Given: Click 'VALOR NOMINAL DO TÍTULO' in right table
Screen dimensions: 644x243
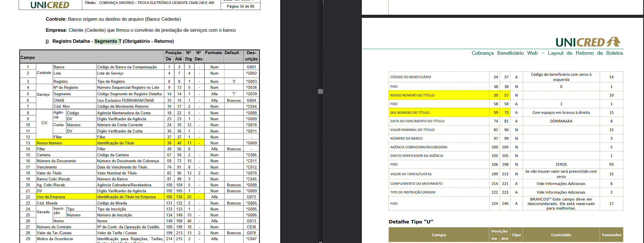Looking at the screenshot, I should 412,130.
